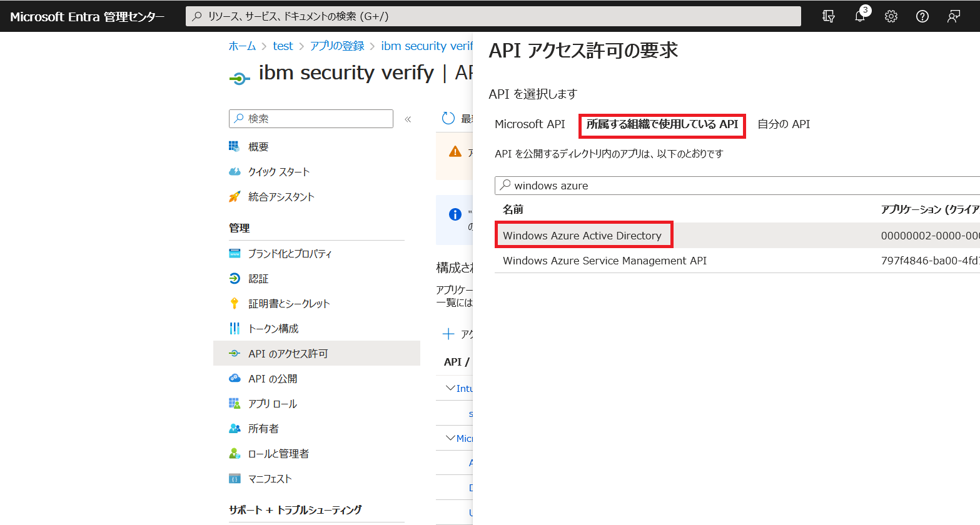Click the 概要 overview grid icon
The height and width of the screenshot is (525, 980).
234,146
